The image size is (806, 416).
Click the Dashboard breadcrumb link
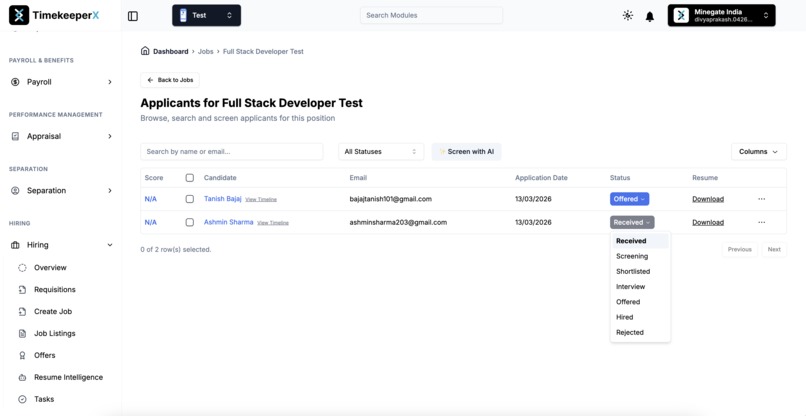tap(171, 51)
